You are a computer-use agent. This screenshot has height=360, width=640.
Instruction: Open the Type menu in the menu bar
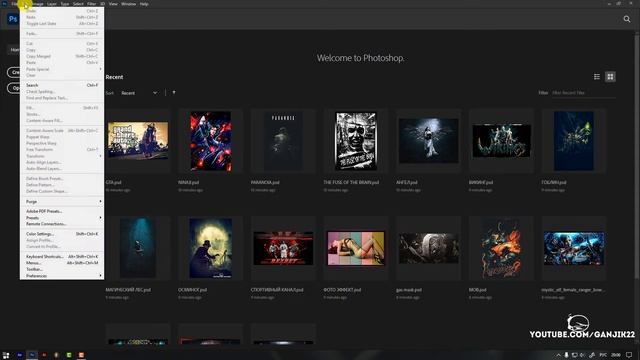pyautogui.click(x=65, y=4)
